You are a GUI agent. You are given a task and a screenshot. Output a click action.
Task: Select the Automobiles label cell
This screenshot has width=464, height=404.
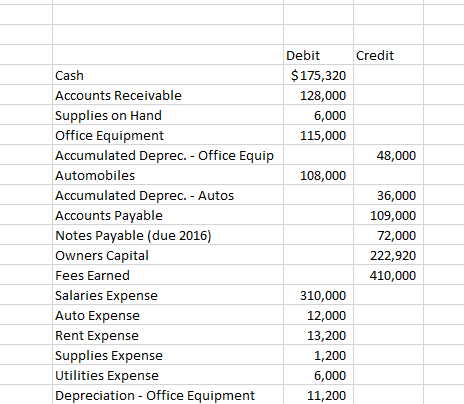[x=168, y=175]
